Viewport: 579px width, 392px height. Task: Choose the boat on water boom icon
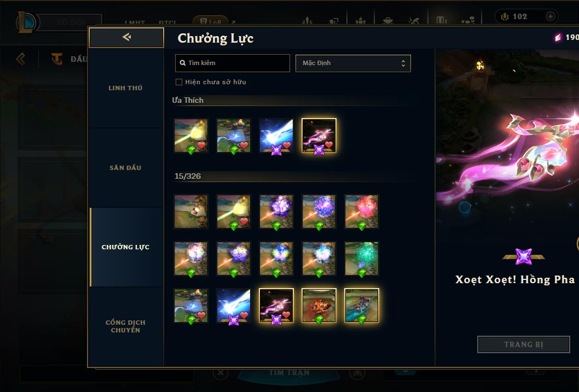[362, 305]
